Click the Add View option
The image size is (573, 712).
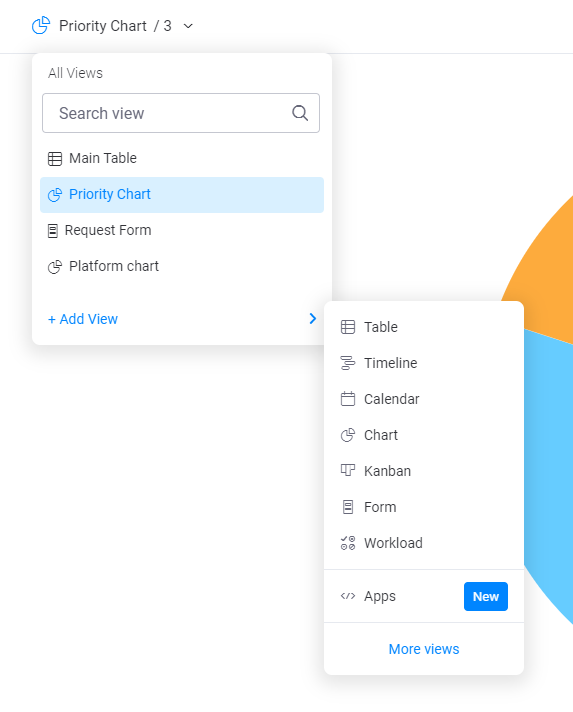click(83, 319)
